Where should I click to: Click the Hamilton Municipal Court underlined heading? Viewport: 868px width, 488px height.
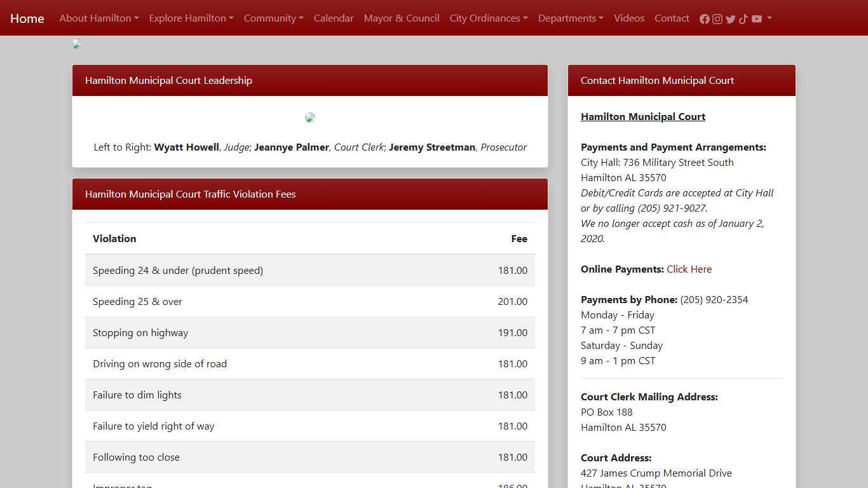pyautogui.click(x=643, y=117)
